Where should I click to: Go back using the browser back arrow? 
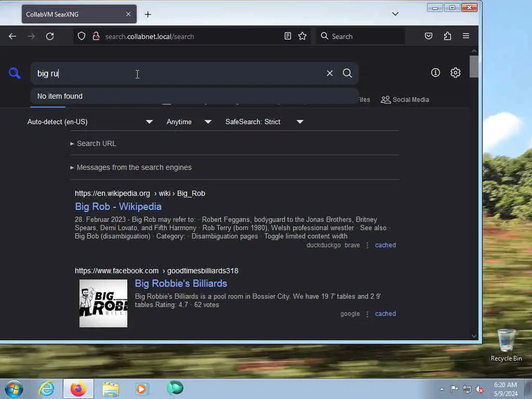click(12, 36)
